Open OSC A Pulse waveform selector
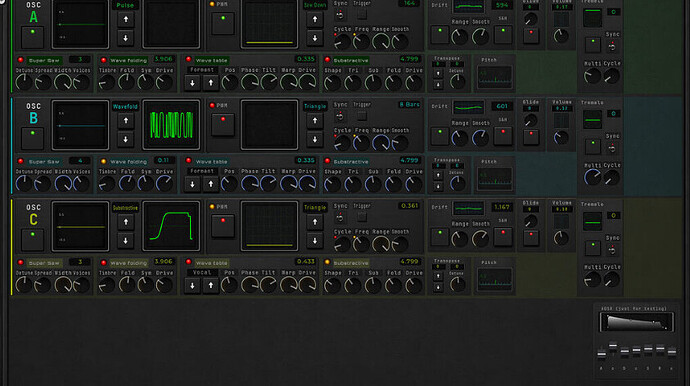The width and height of the screenshot is (690, 386). tap(125, 5)
